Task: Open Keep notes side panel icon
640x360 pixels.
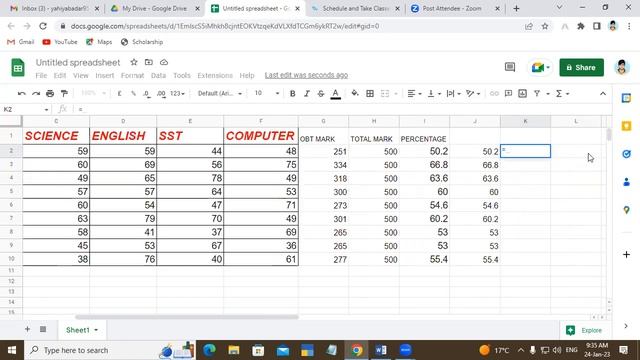Action: (626, 126)
